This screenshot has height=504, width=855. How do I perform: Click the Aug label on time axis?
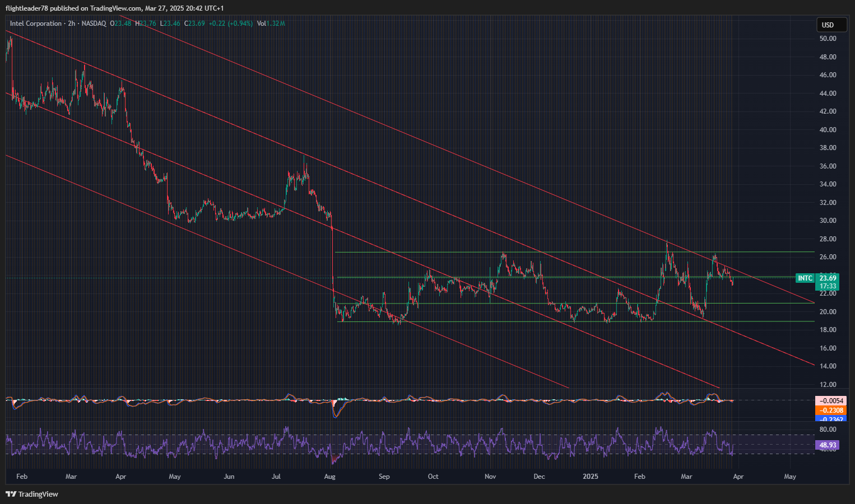coord(329,477)
